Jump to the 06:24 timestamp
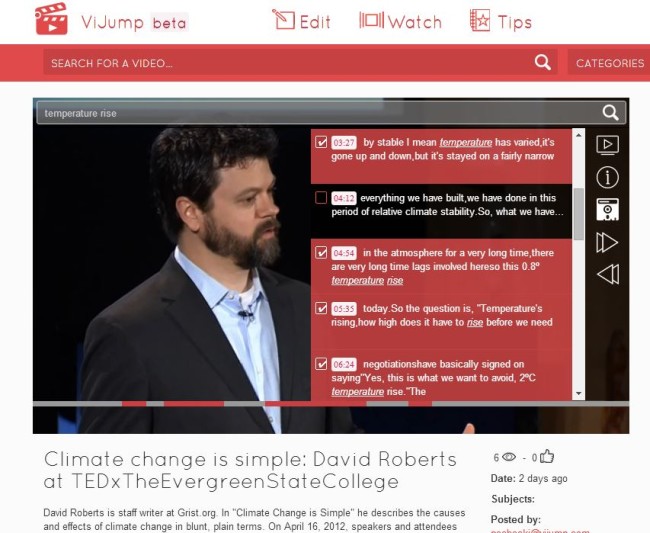Screen dimensions: 650x533 tap(344, 365)
